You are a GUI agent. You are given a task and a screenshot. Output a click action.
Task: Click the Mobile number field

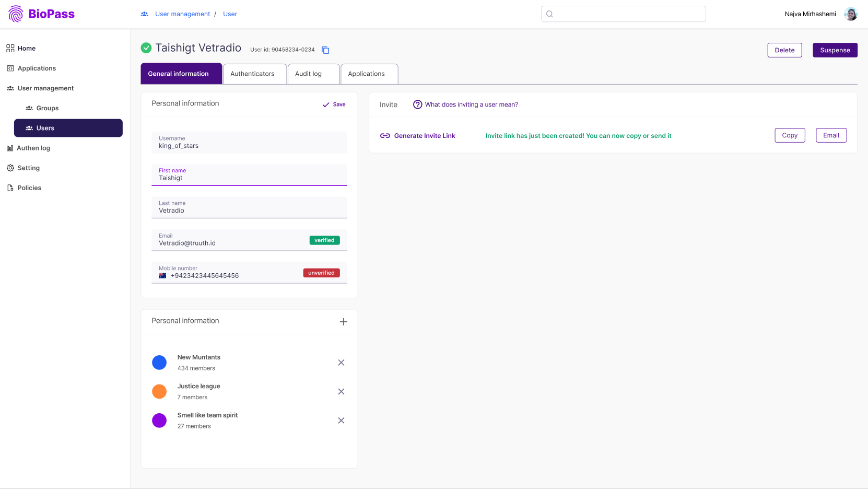[249, 273]
